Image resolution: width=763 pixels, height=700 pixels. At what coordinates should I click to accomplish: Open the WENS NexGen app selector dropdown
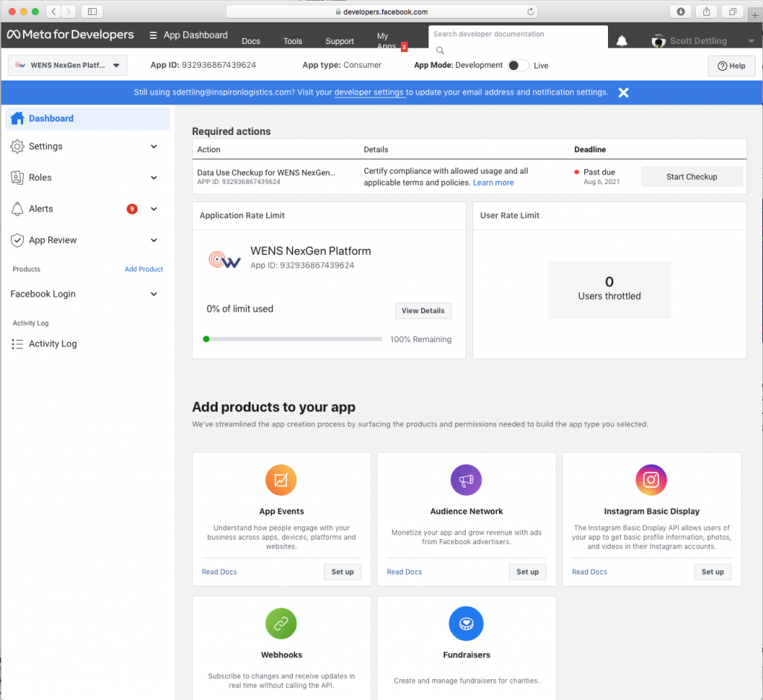(x=68, y=66)
